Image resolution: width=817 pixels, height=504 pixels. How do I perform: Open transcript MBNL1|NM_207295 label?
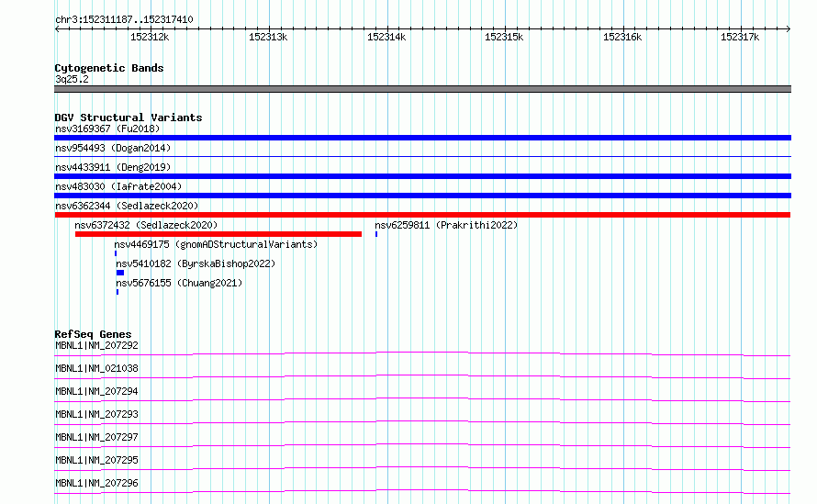97,460
